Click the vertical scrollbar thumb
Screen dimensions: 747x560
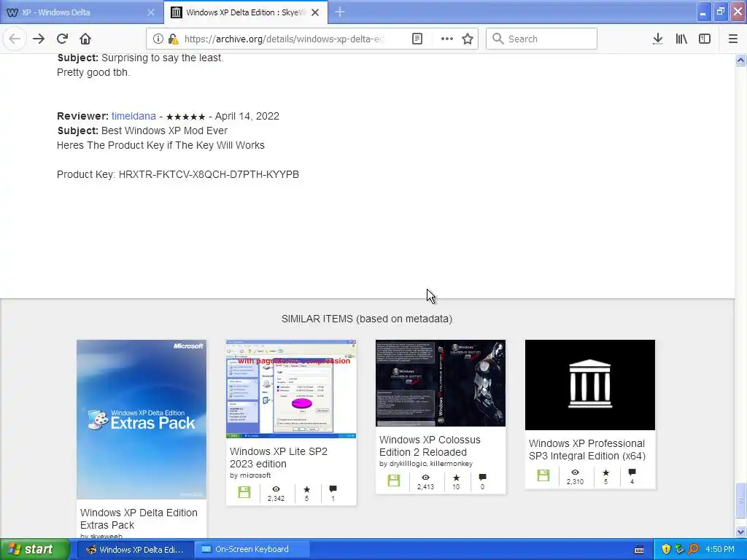[740, 500]
